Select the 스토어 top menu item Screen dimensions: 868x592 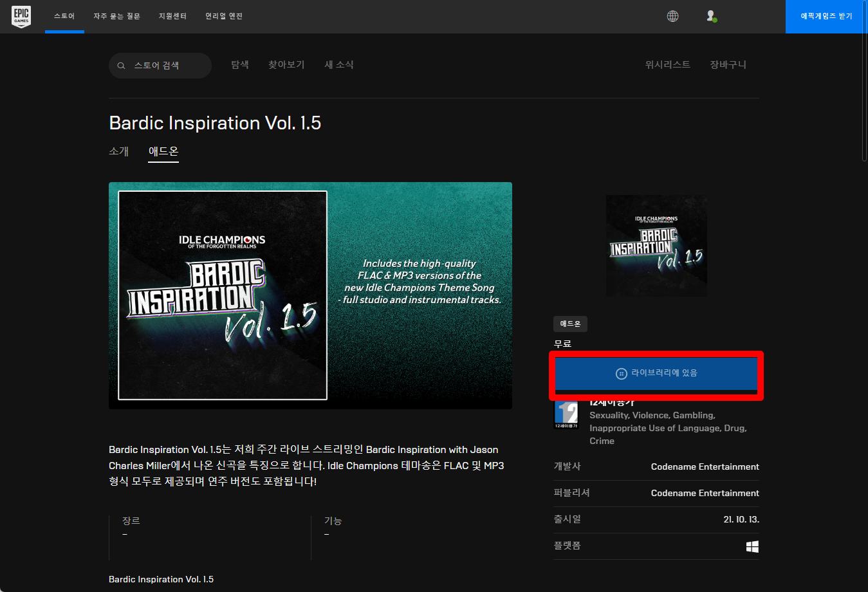[64, 16]
